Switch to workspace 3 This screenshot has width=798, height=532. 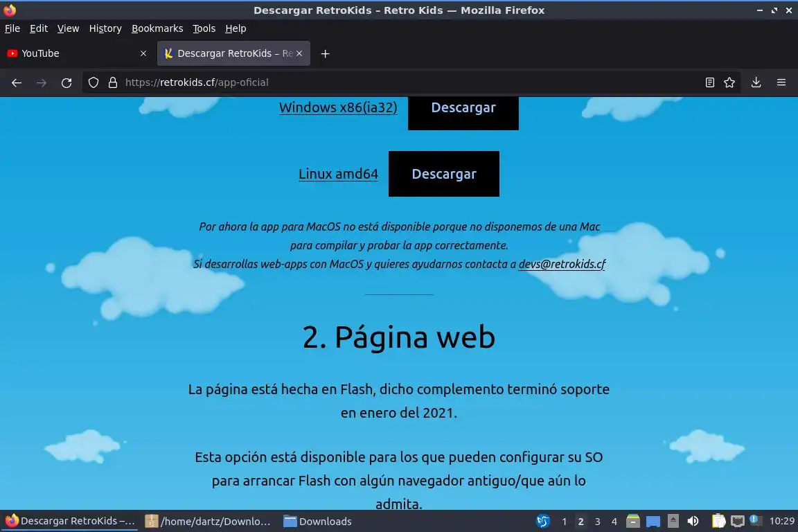tap(598, 522)
